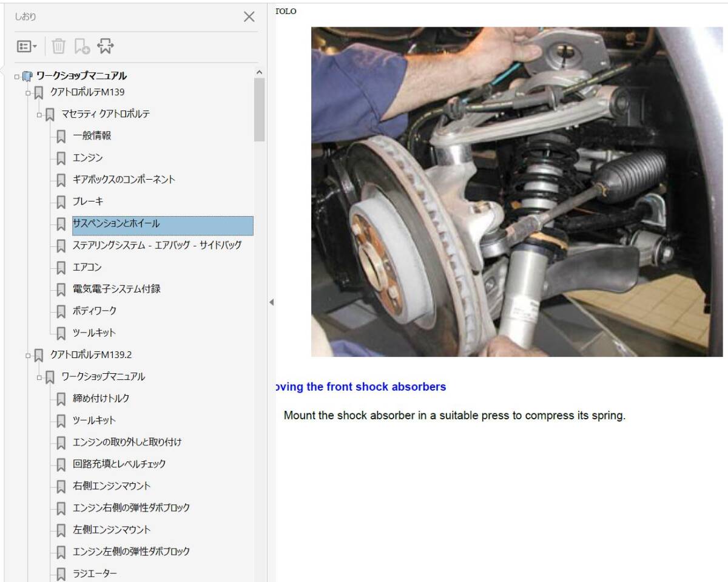The width and height of the screenshot is (728, 582).
Task: Collapse the マセラティ クアトロポルテ node
Action: pos(39,115)
